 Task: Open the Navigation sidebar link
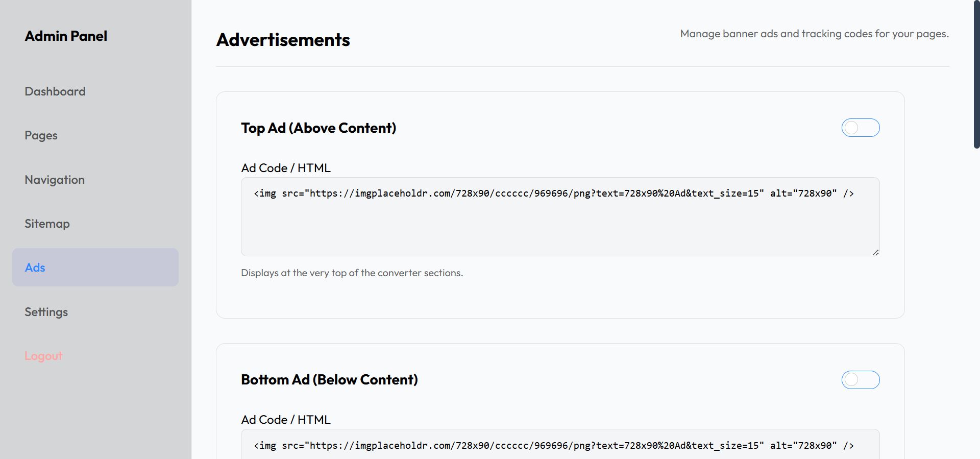[55, 180]
